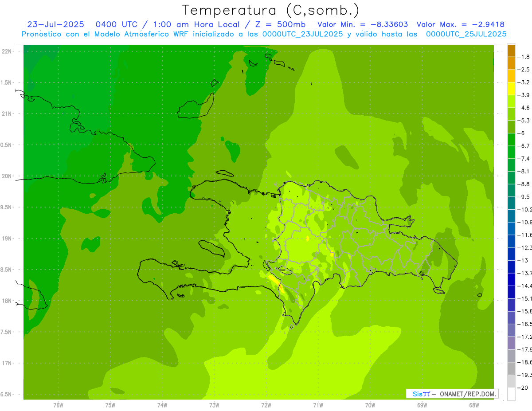Image resolution: width=532 pixels, height=411 pixels.
Task: Click the title 'Temperatura (C,somb.)'
Action: click(x=271, y=10)
